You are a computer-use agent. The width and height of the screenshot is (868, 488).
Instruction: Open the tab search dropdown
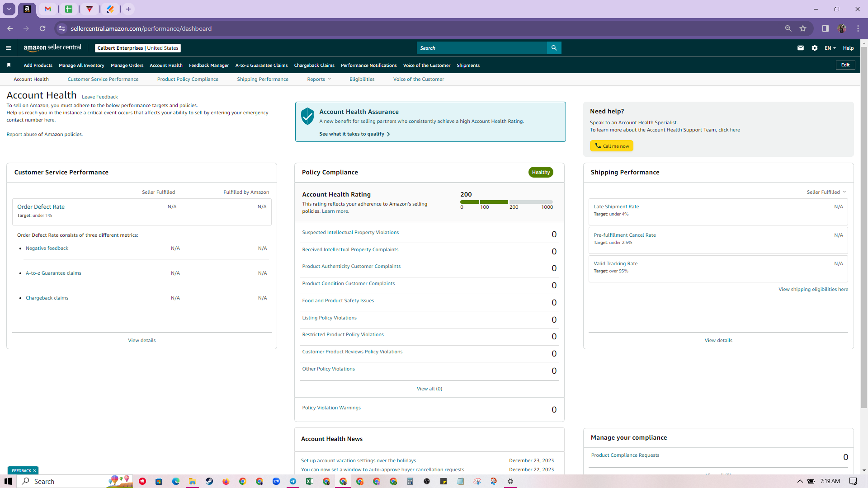click(x=9, y=9)
